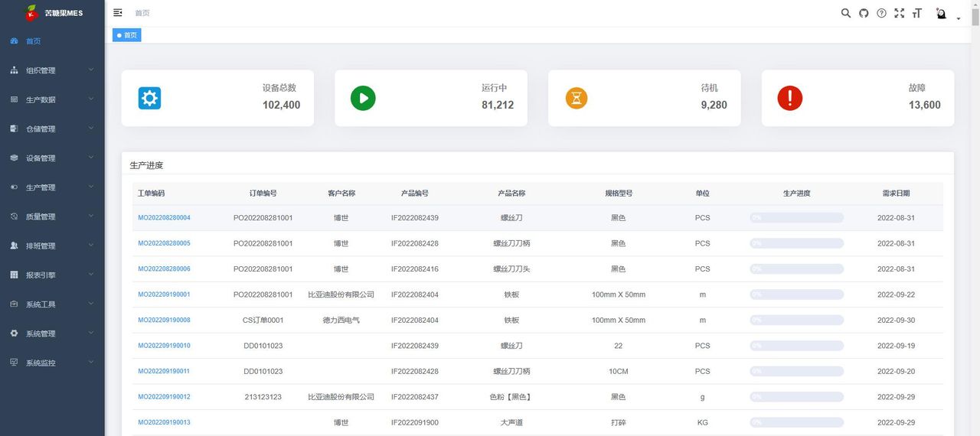Open the 仓储管理 sidebar menu label

point(41,129)
